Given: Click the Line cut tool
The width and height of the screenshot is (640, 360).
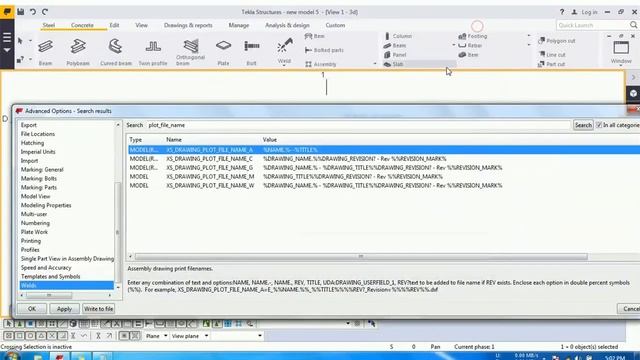Looking at the screenshot, I should click(552, 54).
